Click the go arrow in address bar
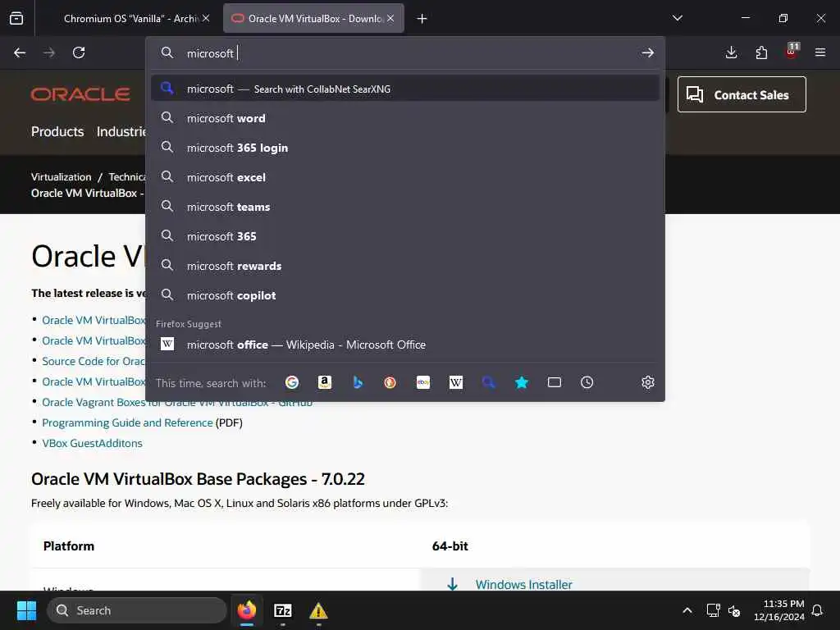 (648, 53)
